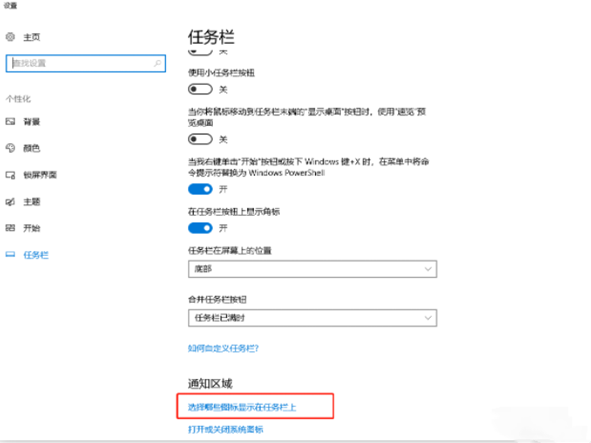Screen dimensions: 591x443
Task: Click the 查找设置 search field
Action: [x=86, y=63]
